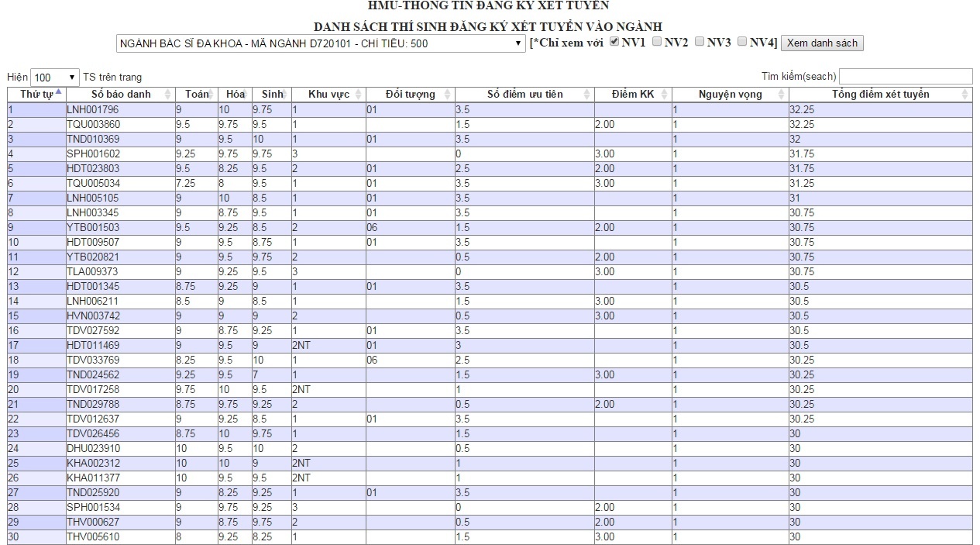Enable the NV2 checkbox

(x=657, y=42)
